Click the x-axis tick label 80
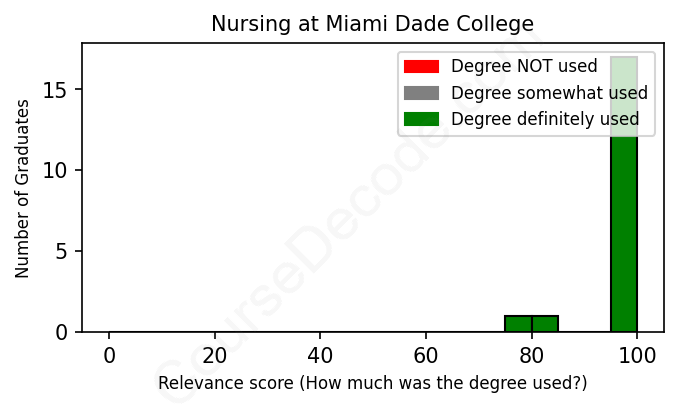Viewport: 678px width, 408px height. click(x=531, y=354)
